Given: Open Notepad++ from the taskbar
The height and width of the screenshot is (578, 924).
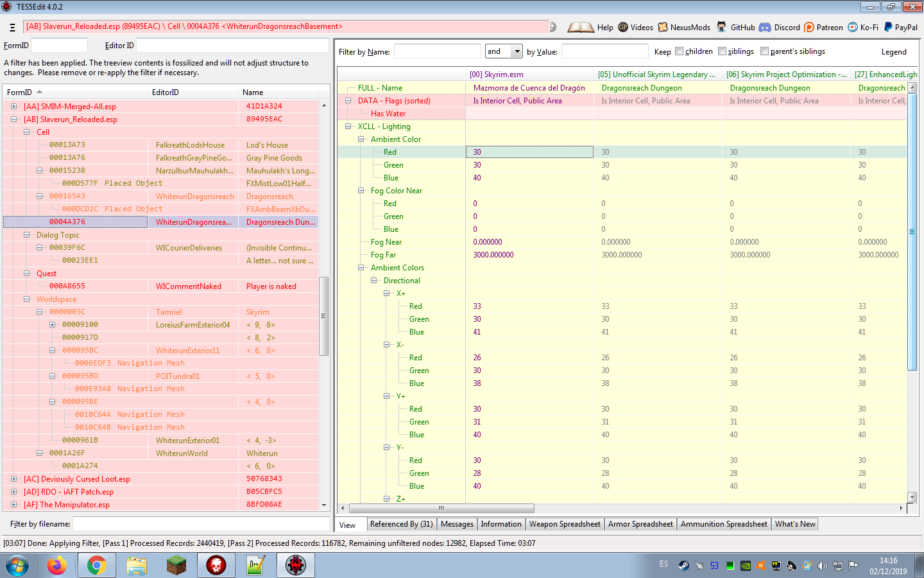Looking at the screenshot, I should click(256, 565).
